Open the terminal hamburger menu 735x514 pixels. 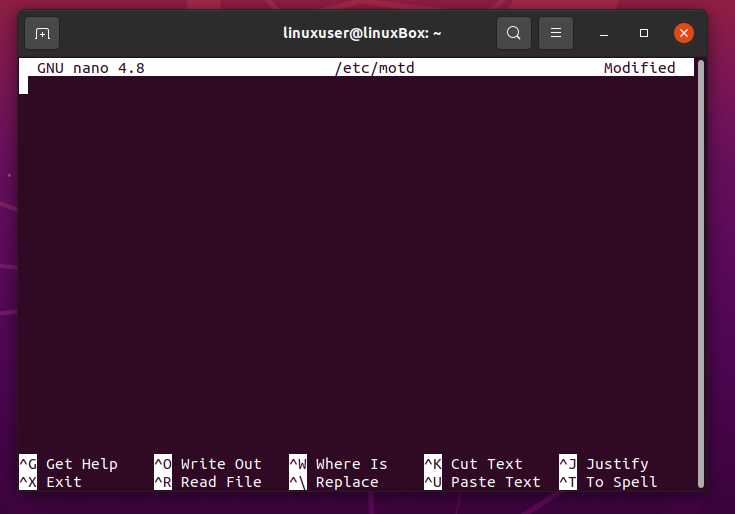point(556,33)
